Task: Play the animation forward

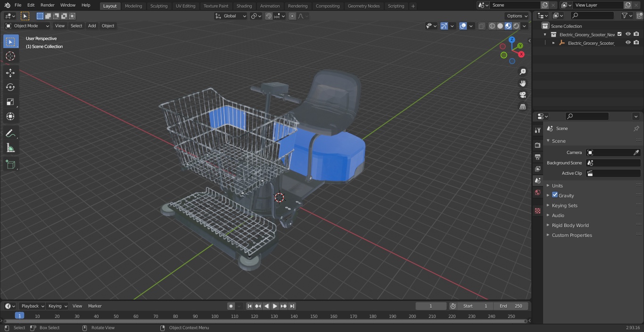Action: pos(275,306)
